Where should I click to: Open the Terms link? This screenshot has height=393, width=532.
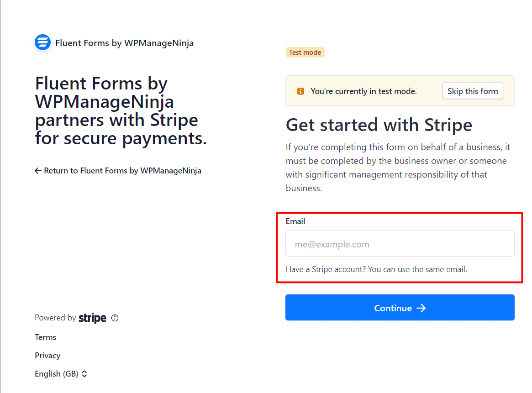(x=45, y=337)
